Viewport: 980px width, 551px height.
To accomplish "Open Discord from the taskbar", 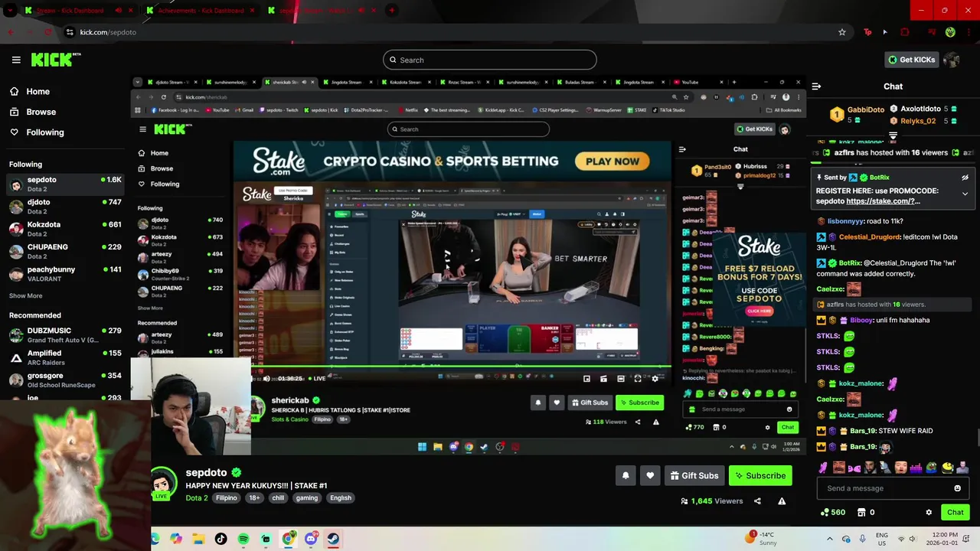I will click(311, 539).
